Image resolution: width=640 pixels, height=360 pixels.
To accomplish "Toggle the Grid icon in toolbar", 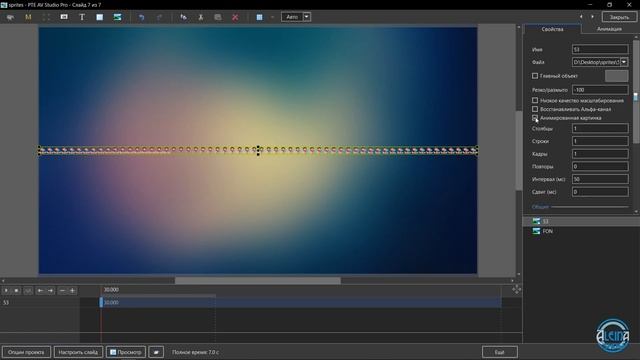I will (x=259, y=17).
